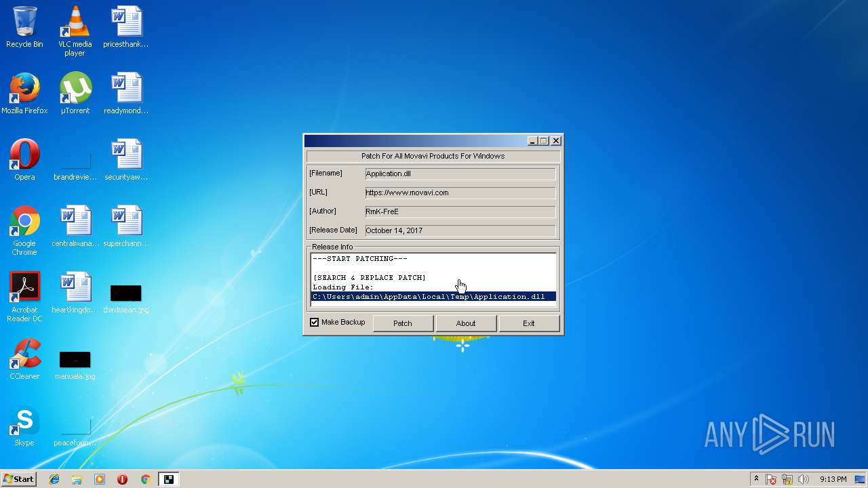Screen dimensions: 868x488
Task: Click the Author field showing RmK-FreE
Action: coord(460,211)
